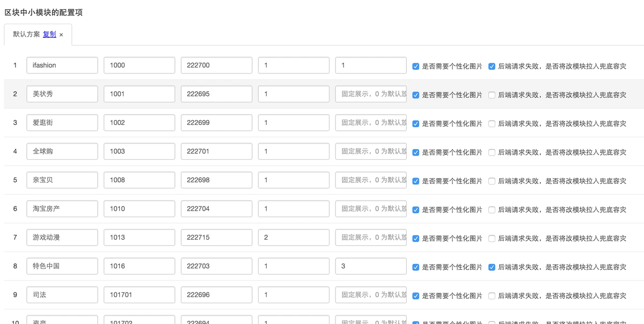Edit the 亲宝贝 name field
Image resolution: width=644 pixels, height=324 pixels.
62,180
